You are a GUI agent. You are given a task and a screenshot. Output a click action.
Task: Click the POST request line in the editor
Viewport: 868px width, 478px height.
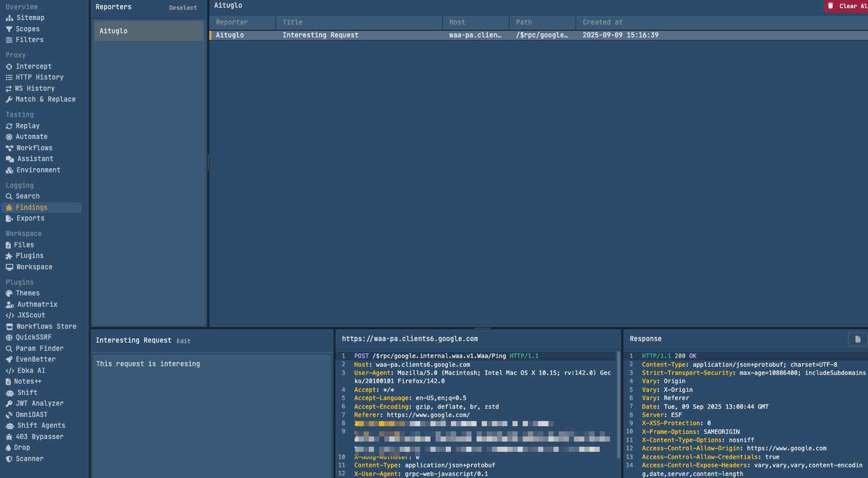[446, 356]
